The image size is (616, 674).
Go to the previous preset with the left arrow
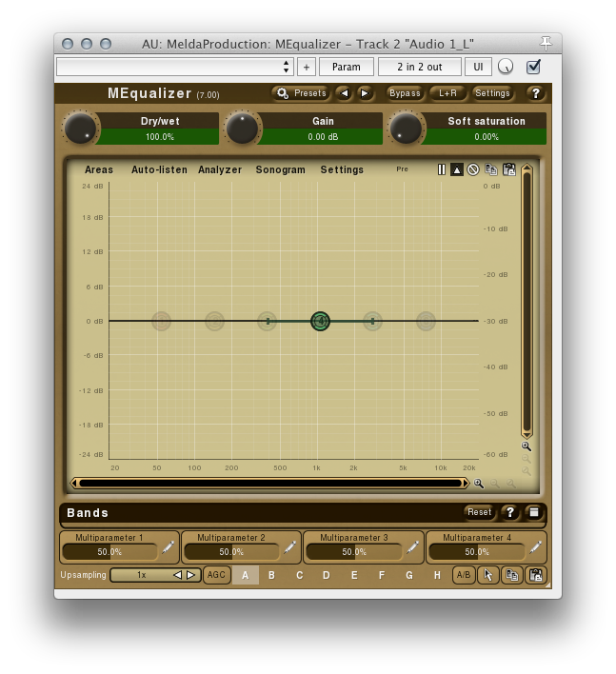click(345, 93)
